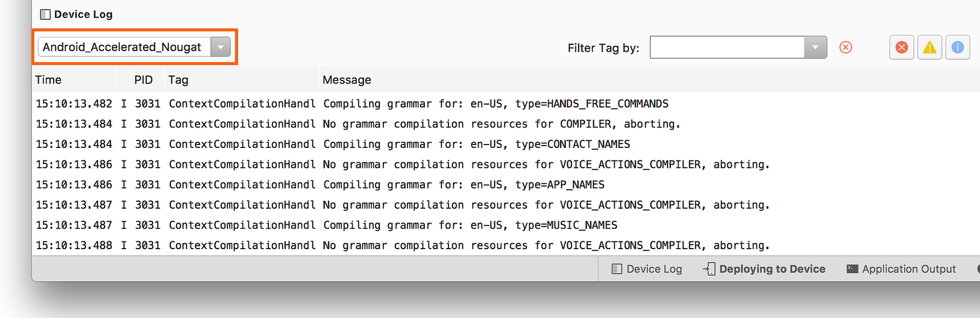Toggle the red error filter button
This screenshot has height=318, width=980.
point(901,47)
